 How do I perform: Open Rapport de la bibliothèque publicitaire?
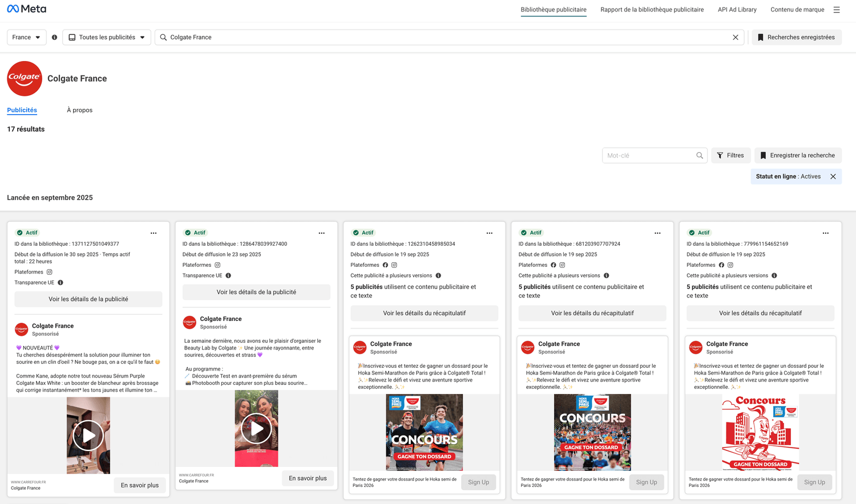pyautogui.click(x=652, y=10)
